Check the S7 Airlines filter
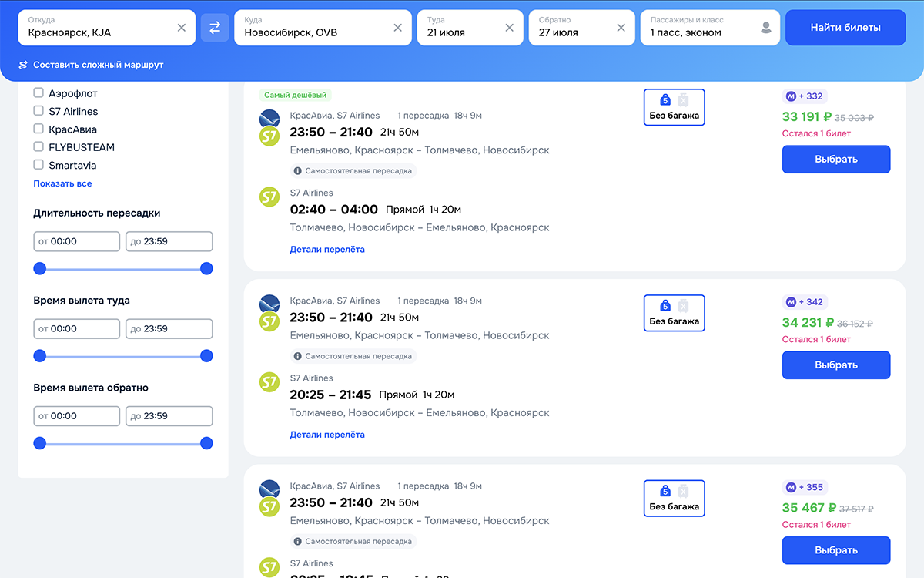Viewport: 924px width, 578px height. click(x=38, y=111)
